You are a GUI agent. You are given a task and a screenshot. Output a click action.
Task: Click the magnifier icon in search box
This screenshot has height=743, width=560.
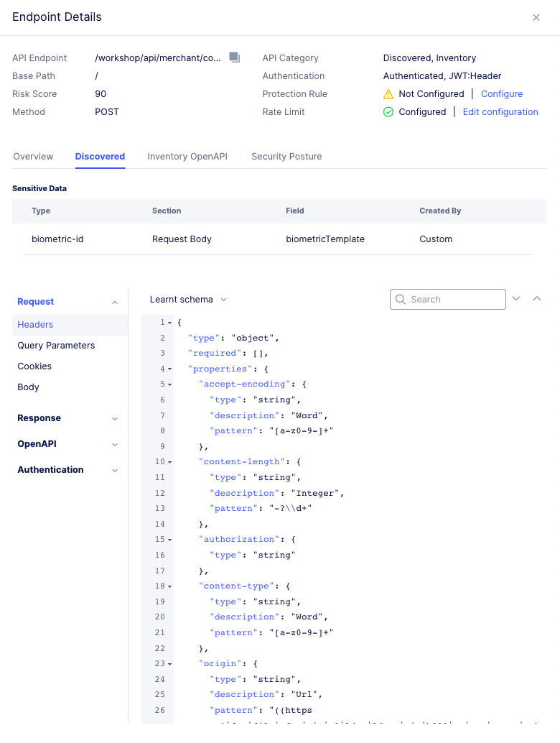(x=401, y=300)
